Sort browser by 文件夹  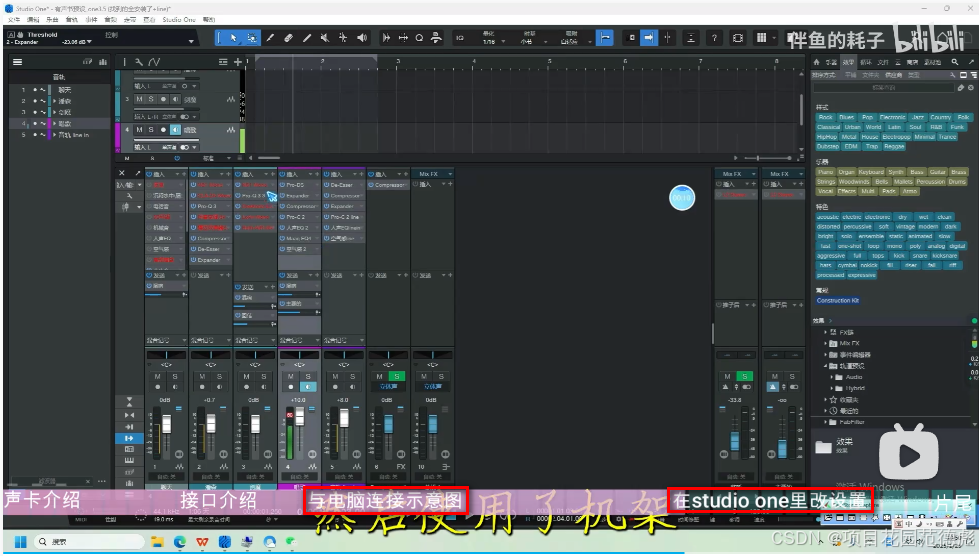(870, 75)
